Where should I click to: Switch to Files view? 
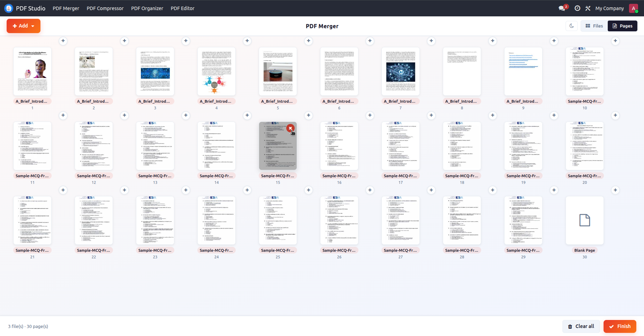594,26
